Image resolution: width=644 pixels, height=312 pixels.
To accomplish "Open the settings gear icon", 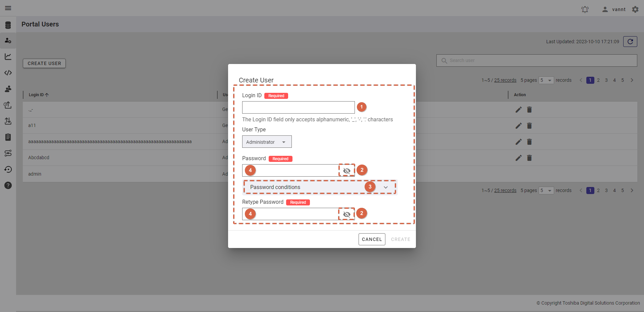I will (x=635, y=9).
